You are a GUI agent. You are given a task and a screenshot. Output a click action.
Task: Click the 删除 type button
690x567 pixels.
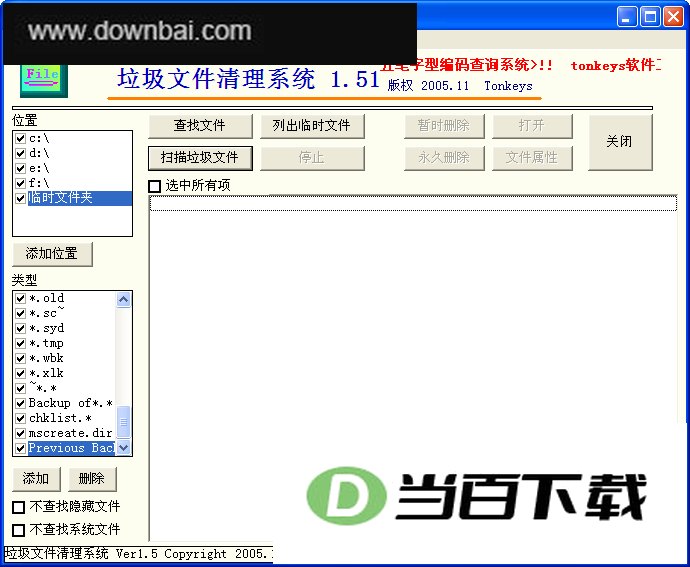(x=92, y=479)
